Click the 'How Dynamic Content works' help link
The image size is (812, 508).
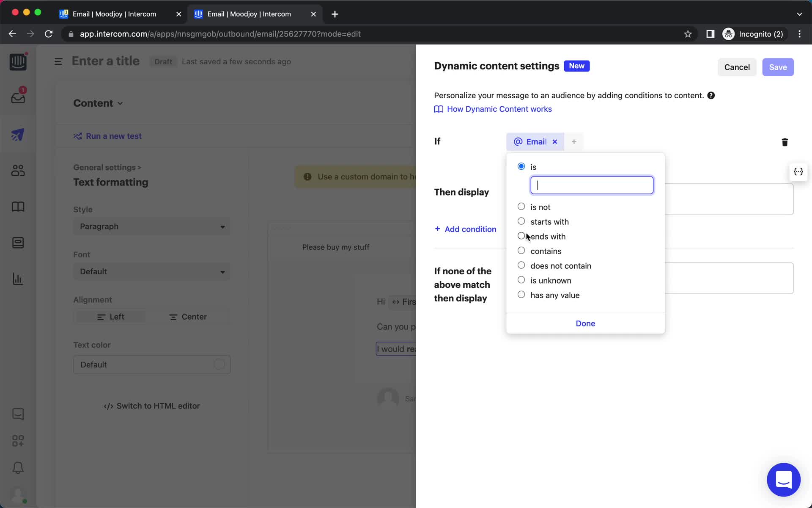click(499, 109)
